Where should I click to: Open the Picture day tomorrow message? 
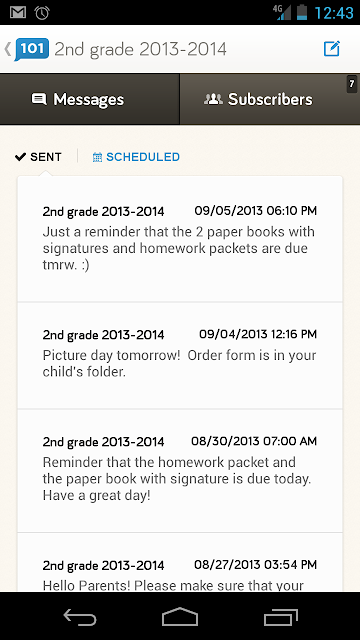click(180, 356)
